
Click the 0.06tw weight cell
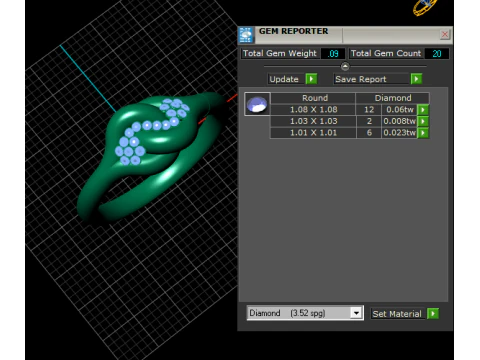pos(399,110)
